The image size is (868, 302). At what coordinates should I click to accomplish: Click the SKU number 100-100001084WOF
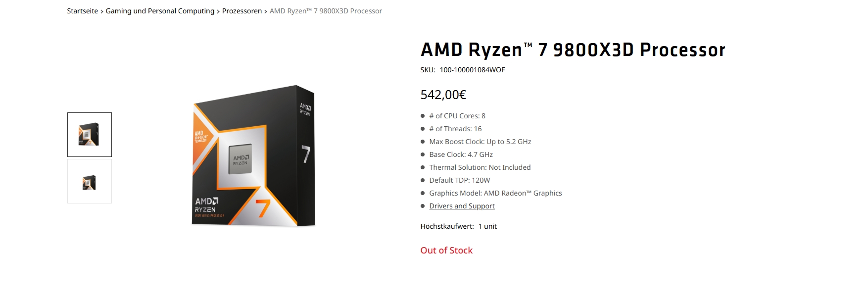click(x=472, y=70)
